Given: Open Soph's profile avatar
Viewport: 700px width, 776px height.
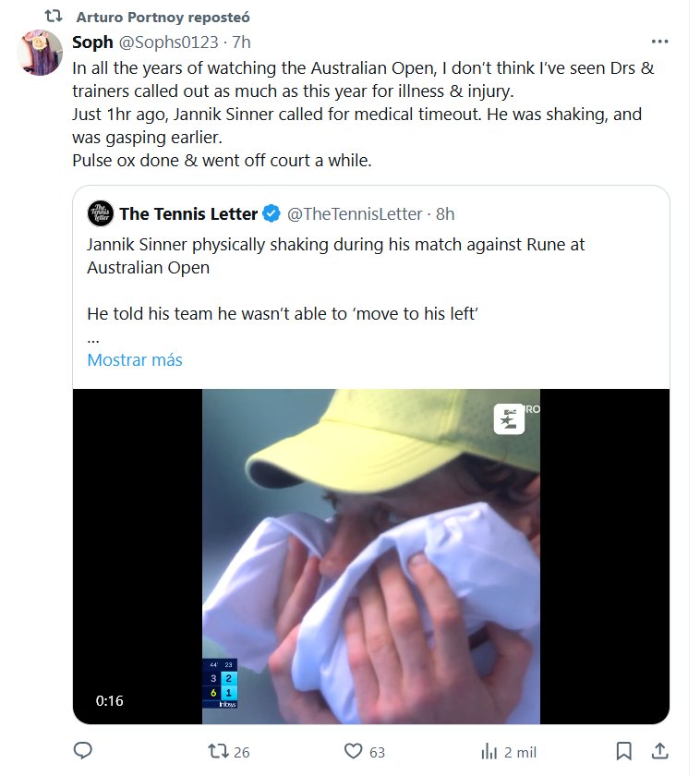Looking at the screenshot, I should click(40, 53).
